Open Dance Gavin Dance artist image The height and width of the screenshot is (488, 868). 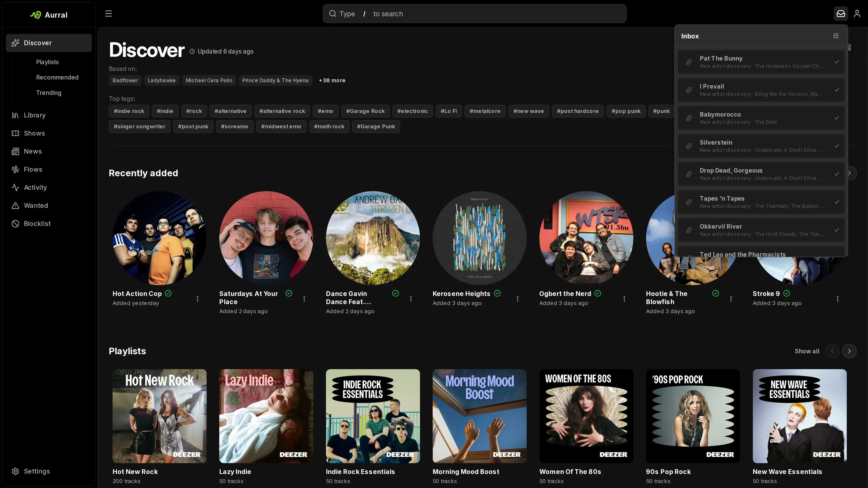click(x=373, y=238)
